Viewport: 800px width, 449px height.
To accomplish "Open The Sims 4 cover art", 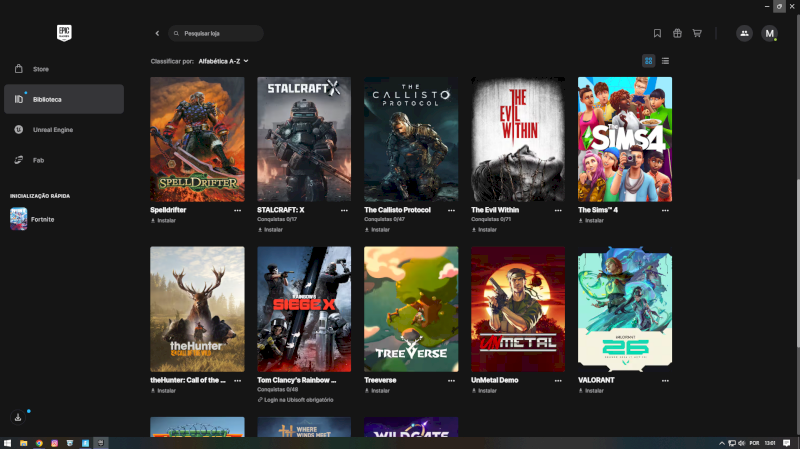I will 624,139.
